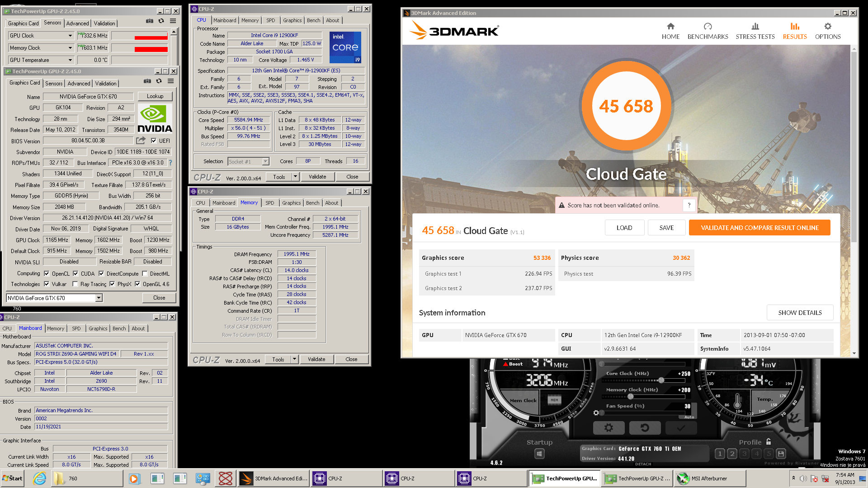
Task: Switch to MSI Afterburner in taskbar
Action: (x=710, y=479)
